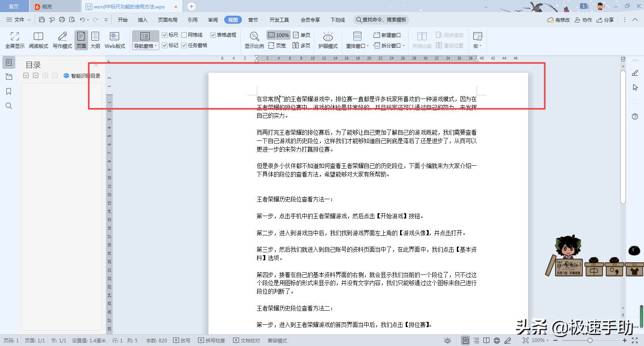Turn on 护眼模式 eye protection mode
Viewport: 644px width, 346px height.
pos(328,40)
